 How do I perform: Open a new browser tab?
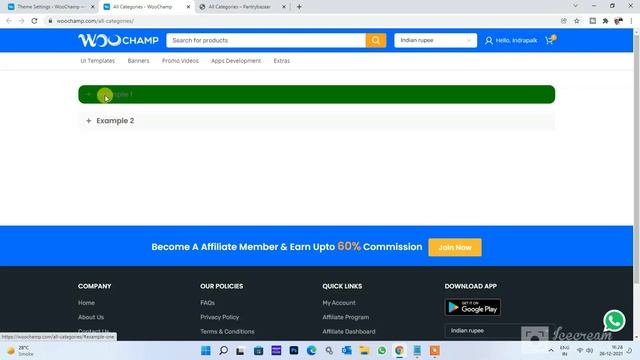pos(299,7)
